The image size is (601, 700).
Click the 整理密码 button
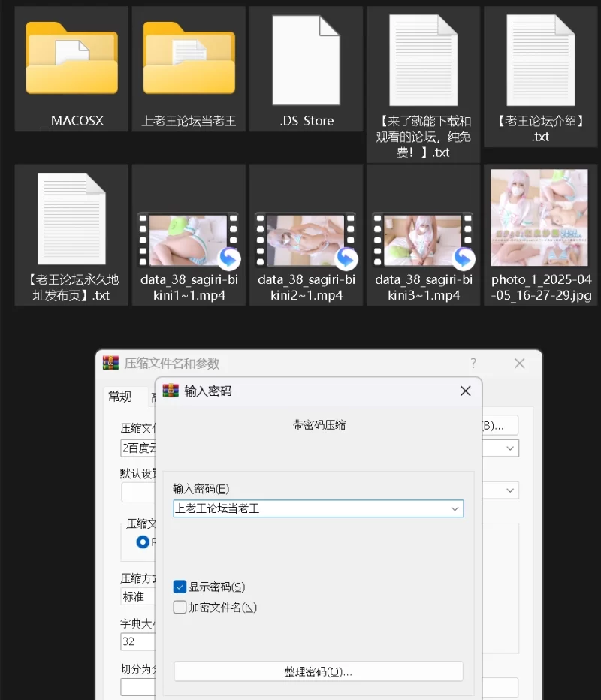318,671
